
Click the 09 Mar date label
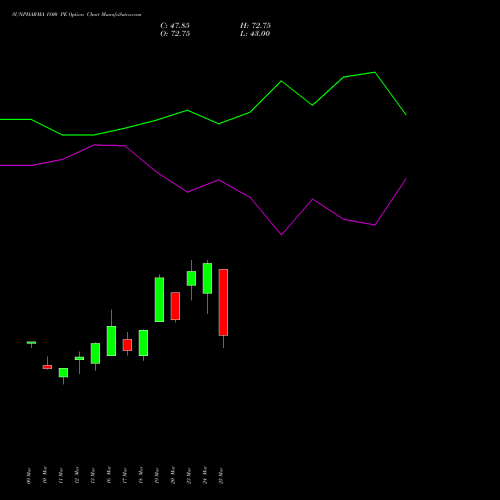[29, 476]
